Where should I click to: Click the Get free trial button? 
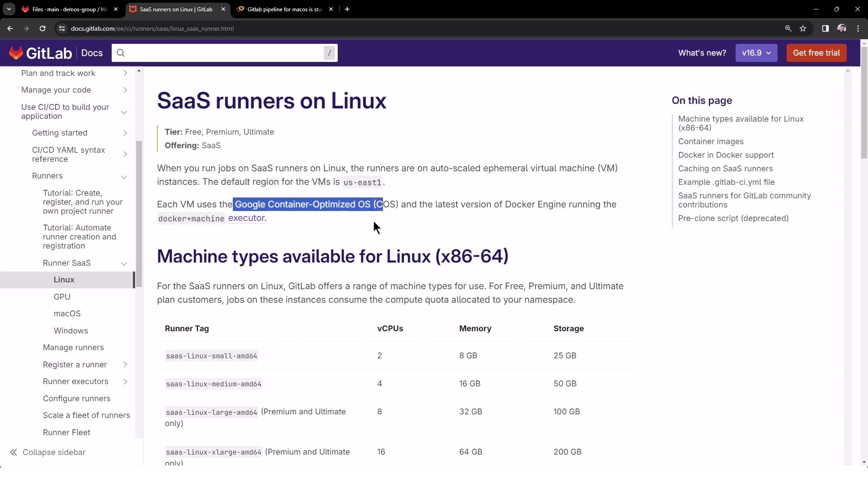(x=816, y=53)
